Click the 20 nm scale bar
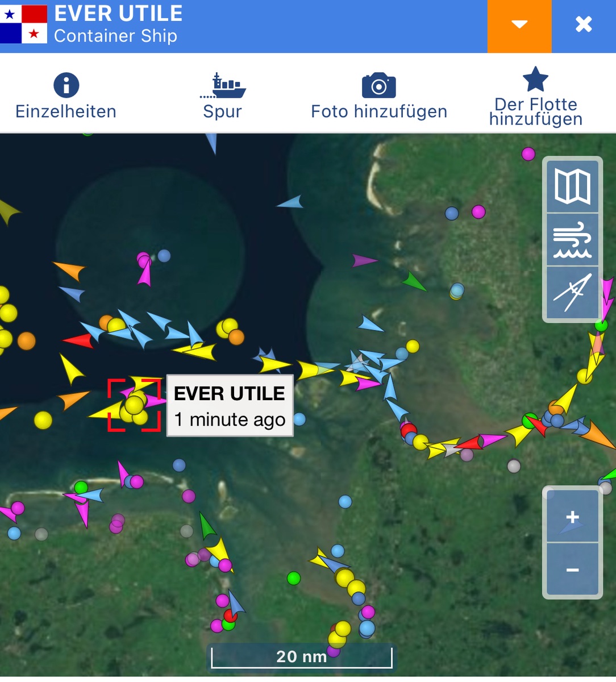The width and height of the screenshot is (616, 682). (x=301, y=657)
